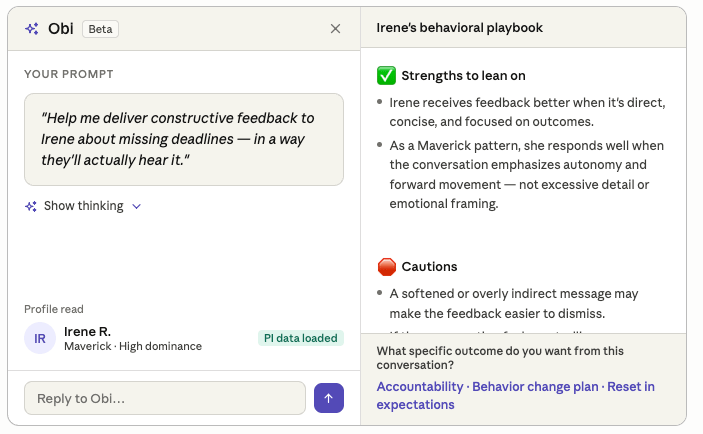Toggle the Show thinking label
Screen dimensions: 703x434
pos(83,206)
